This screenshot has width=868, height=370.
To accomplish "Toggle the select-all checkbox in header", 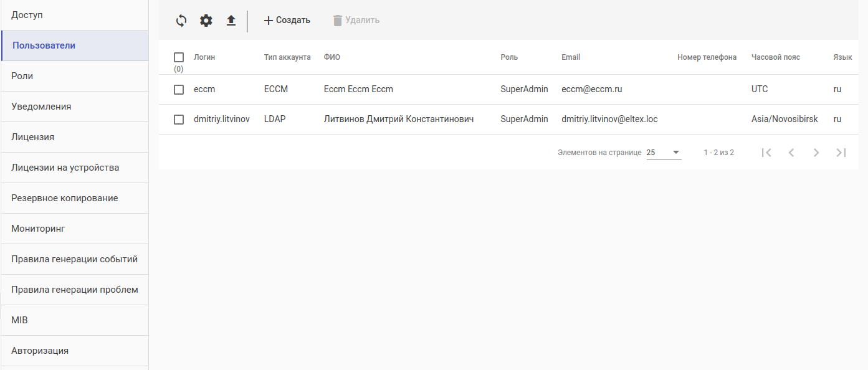I will point(179,57).
